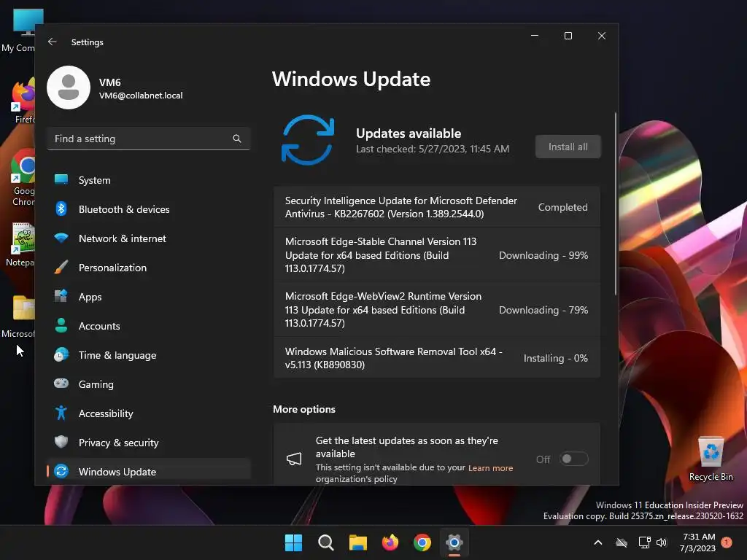Launch Firefox from the taskbar

coord(390,542)
